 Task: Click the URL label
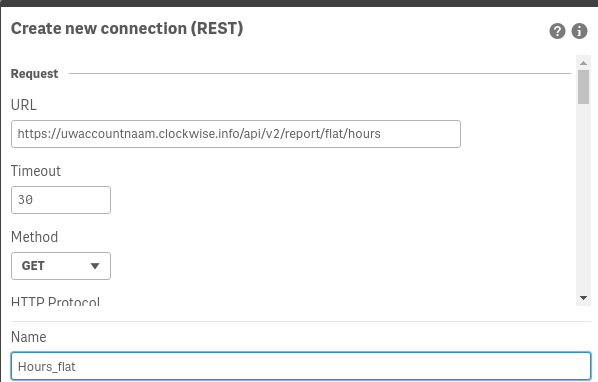coord(24,105)
